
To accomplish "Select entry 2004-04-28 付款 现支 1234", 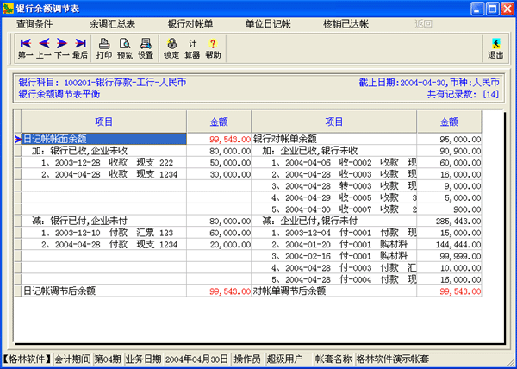I will [104, 244].
